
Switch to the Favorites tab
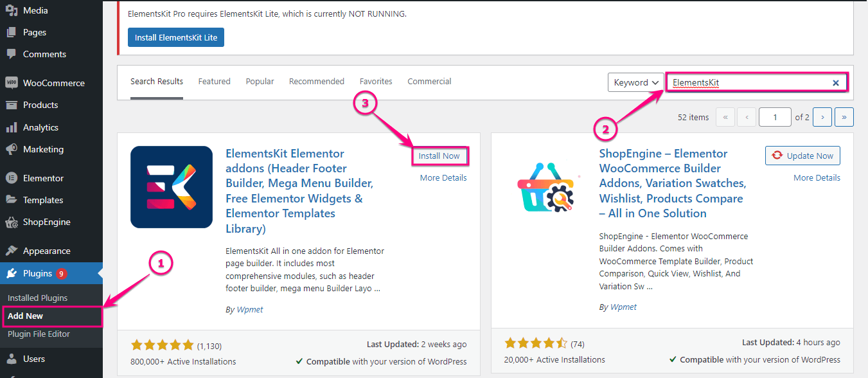tap(376, 82)
